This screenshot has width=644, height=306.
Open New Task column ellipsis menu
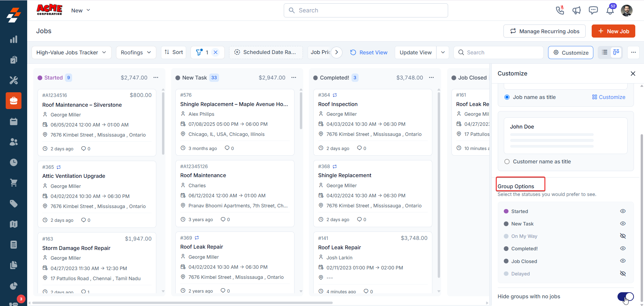pos(294,78)
